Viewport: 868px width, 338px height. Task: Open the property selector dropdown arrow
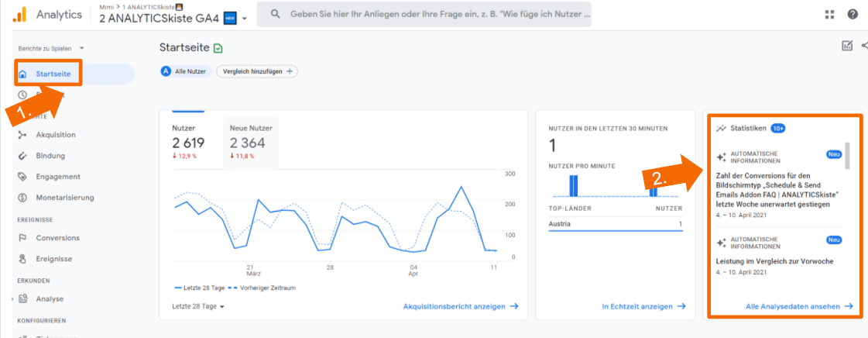[244, 19]
